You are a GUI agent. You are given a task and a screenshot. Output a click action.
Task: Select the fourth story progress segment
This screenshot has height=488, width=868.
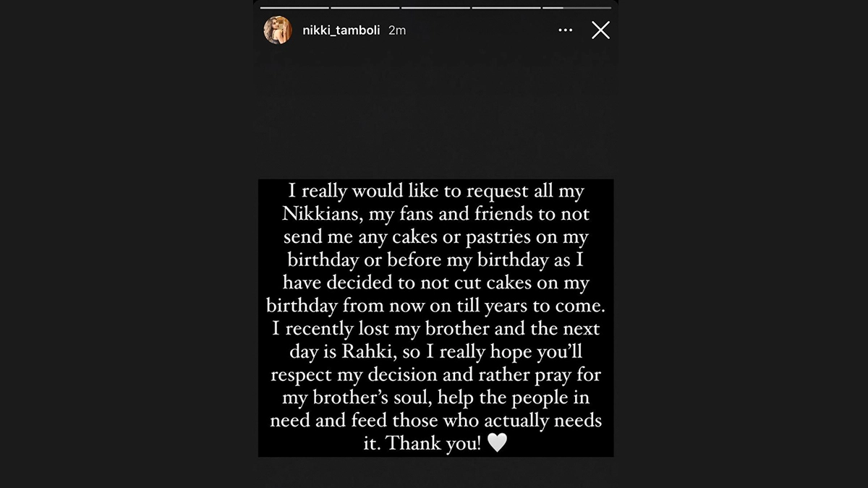[x=506, y=7]
